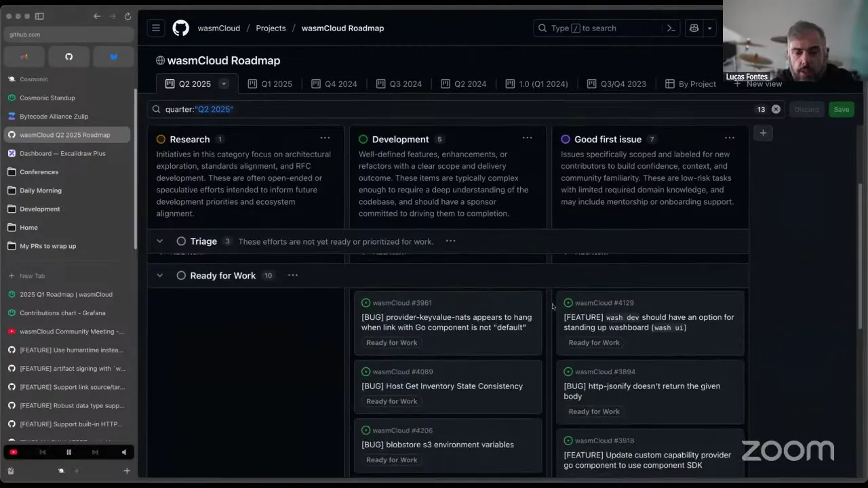The width and height of the screenshot is (868, 488).
Task: Skip to next track in mini-player
Action: click(95, 452)
